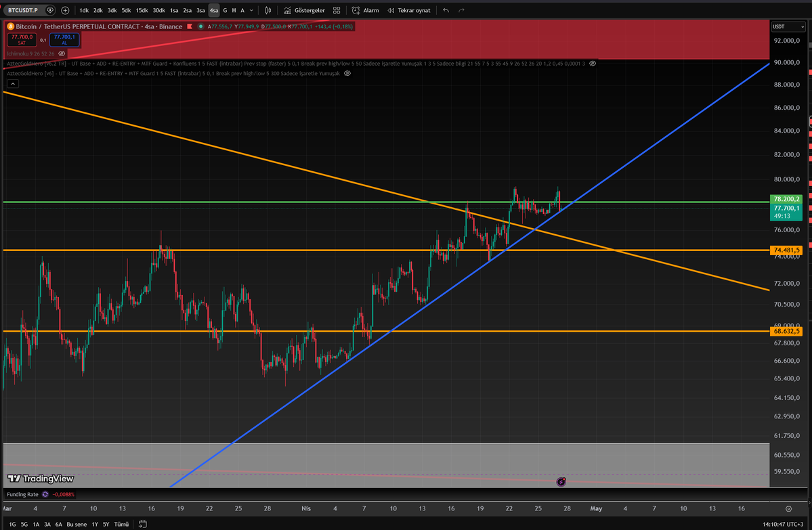Click the green market status dot
The image size is (812, 530).
pyautogui.click(x=201, y=26)
